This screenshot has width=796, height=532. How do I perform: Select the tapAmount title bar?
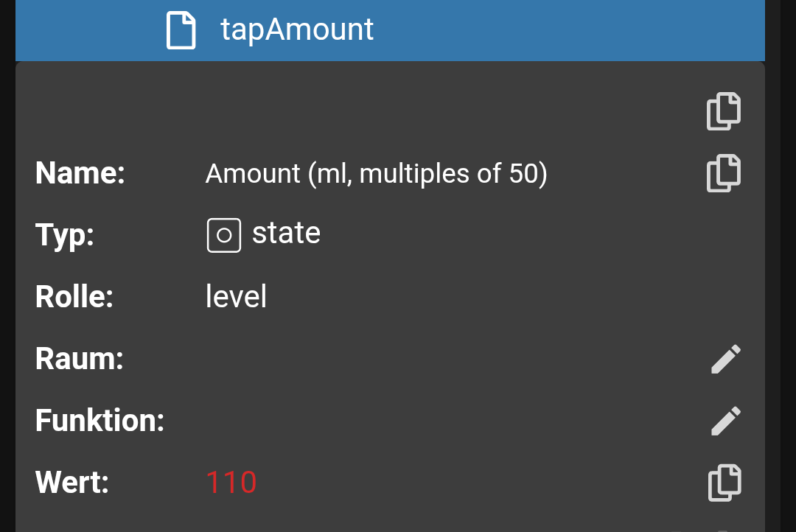297,29
